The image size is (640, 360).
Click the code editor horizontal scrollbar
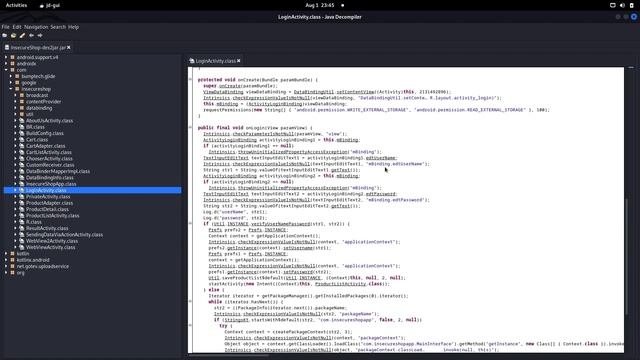tap(229, 355)
